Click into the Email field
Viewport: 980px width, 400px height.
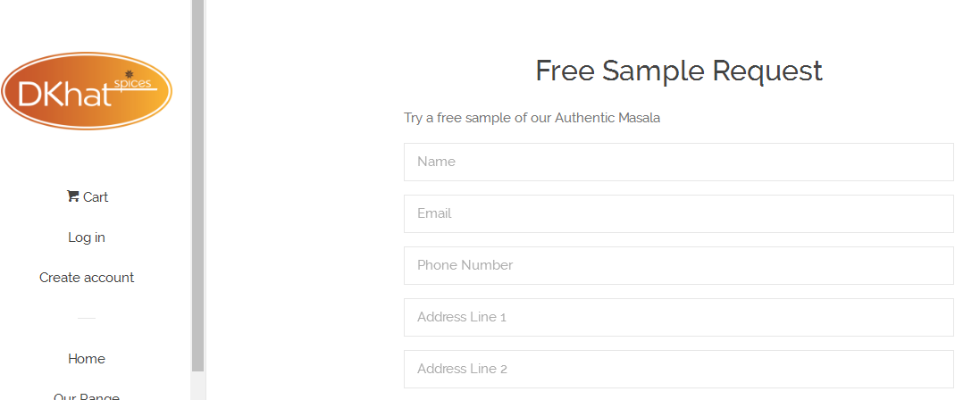[679, 213]
